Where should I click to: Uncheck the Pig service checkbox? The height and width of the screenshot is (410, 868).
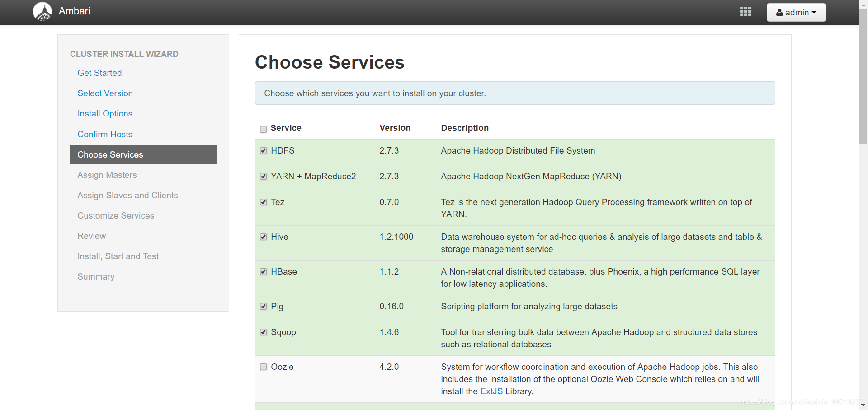(264, 307)
